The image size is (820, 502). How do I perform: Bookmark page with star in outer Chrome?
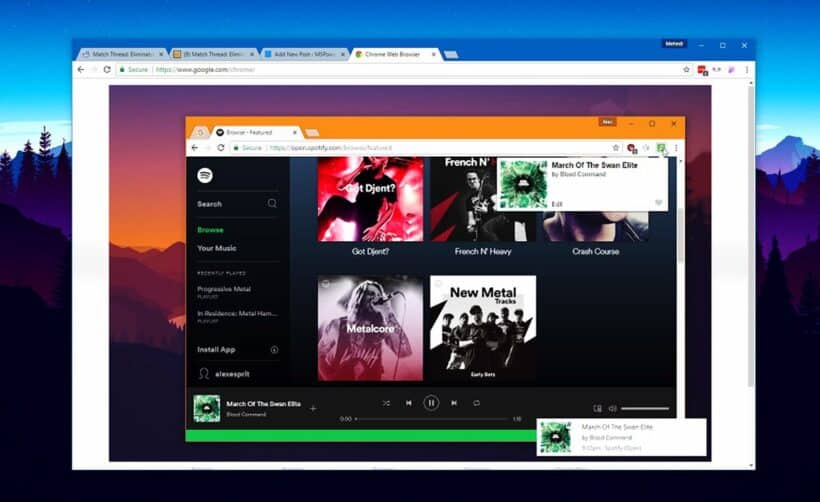click(686, 70)
